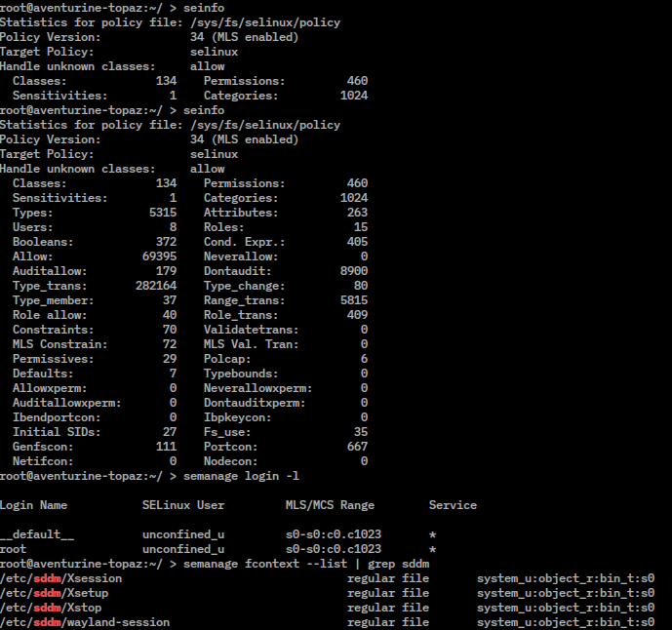The height and width of the screenshot is (630, 672).
Task: Click the "Fs_use:" label
Action: point(227,432)
